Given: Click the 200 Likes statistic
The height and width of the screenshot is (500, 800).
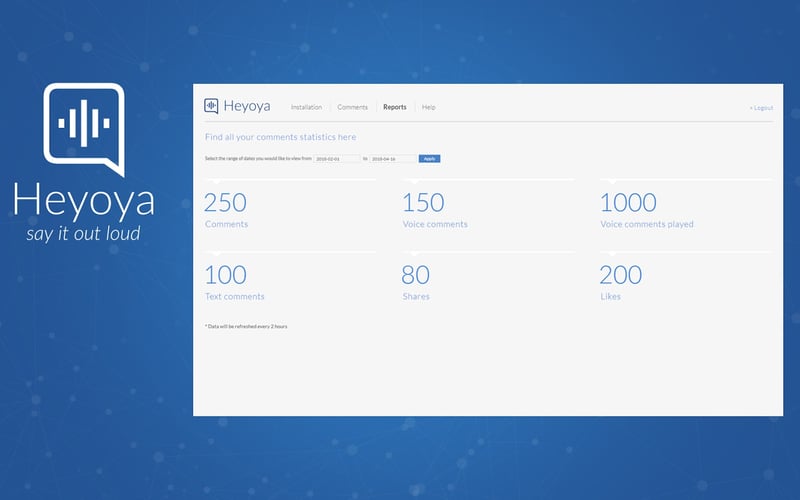Looking at the screenshot, I should coord(620,282).
